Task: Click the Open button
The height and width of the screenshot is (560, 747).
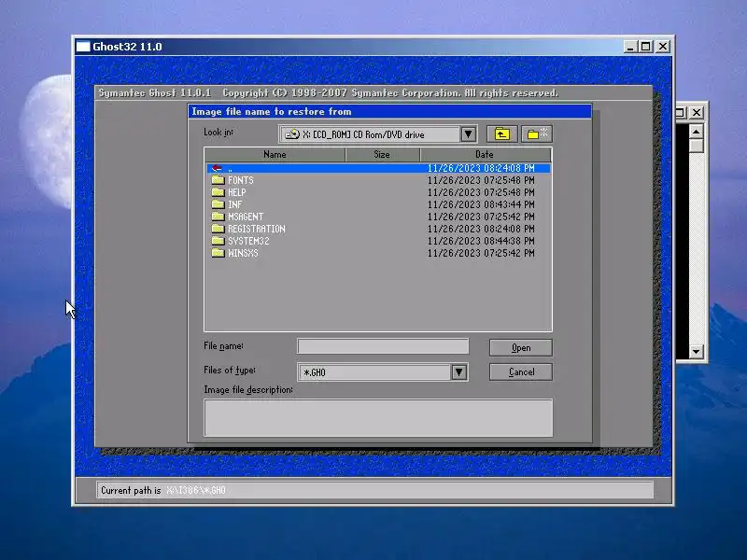Action: point(521,347)
